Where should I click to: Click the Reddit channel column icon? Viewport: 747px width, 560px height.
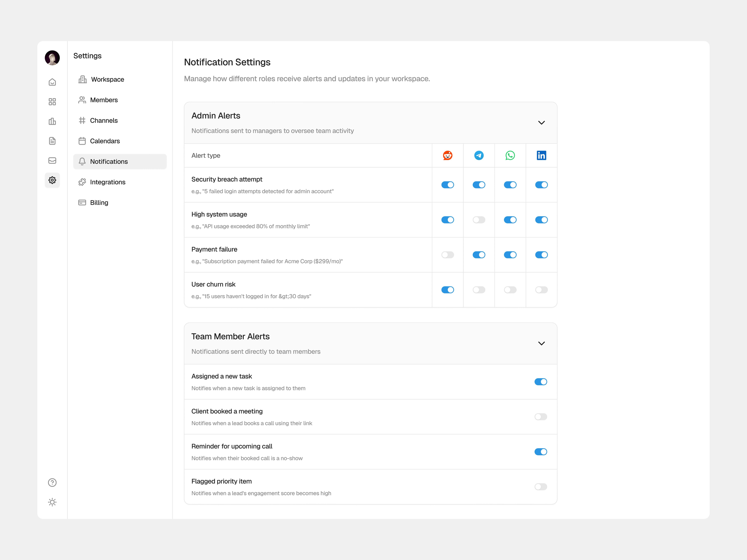(x=447, y=155)
